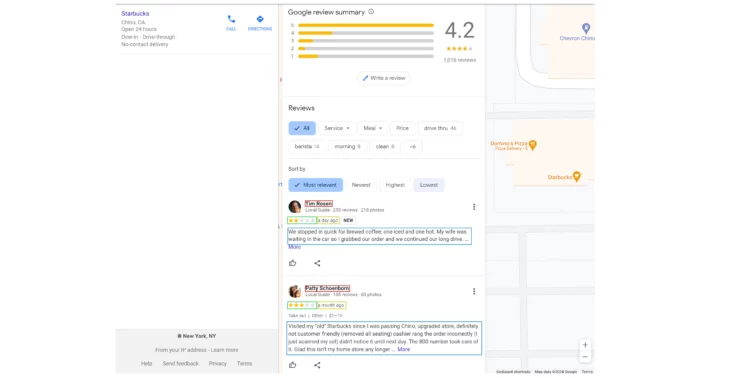
Task: Zoom out on the map
Action: point(585,357)
